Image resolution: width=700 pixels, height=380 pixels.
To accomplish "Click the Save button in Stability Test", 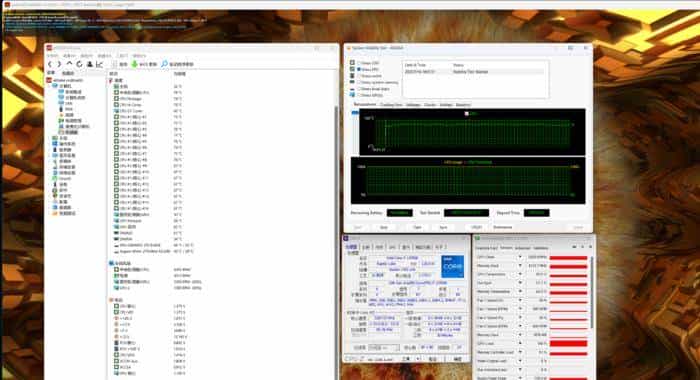I will (x=443, y=227).
